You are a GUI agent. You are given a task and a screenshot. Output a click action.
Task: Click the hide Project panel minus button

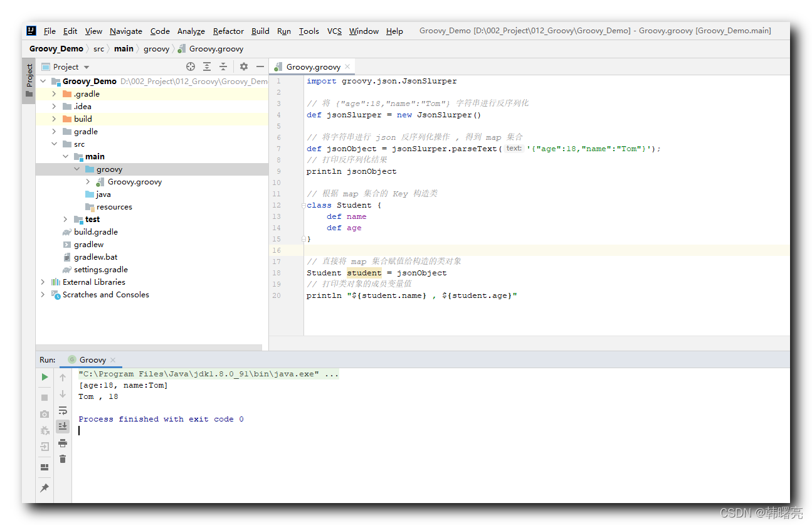click(260, 66)
